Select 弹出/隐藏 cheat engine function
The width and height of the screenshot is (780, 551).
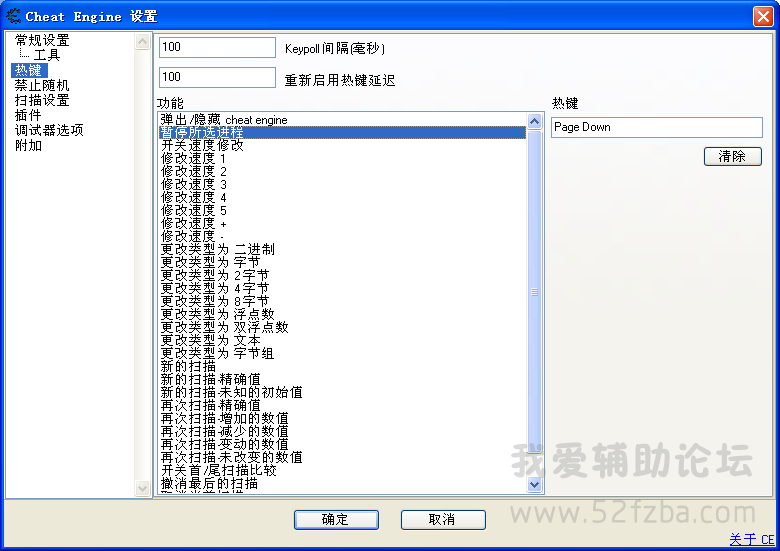pyautogui.click(x=342, y=120)
